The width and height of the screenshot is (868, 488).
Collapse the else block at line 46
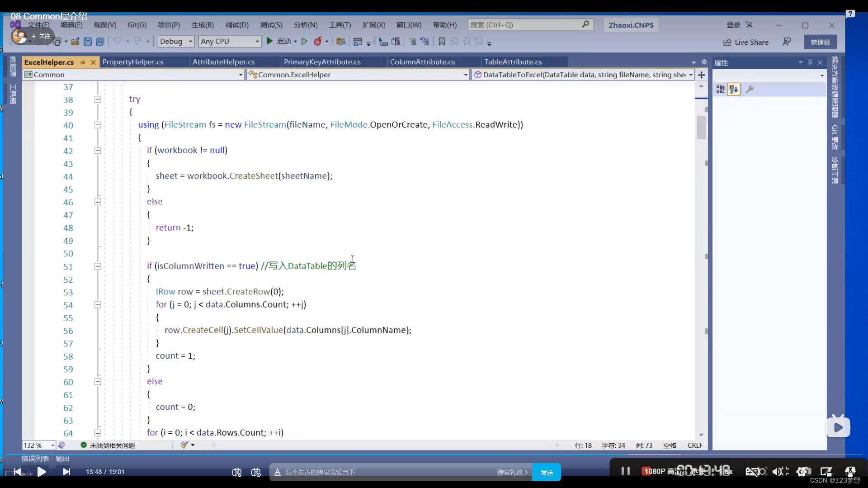pos(98,202)
